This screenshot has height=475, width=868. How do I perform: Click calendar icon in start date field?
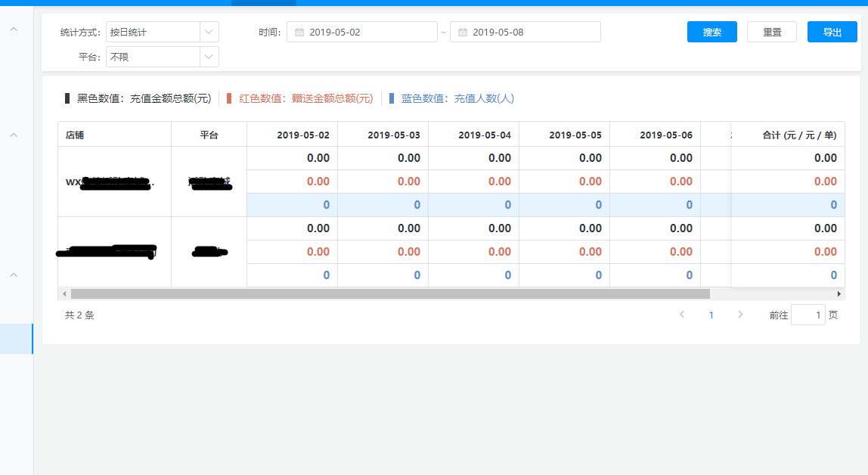[299, 32]
